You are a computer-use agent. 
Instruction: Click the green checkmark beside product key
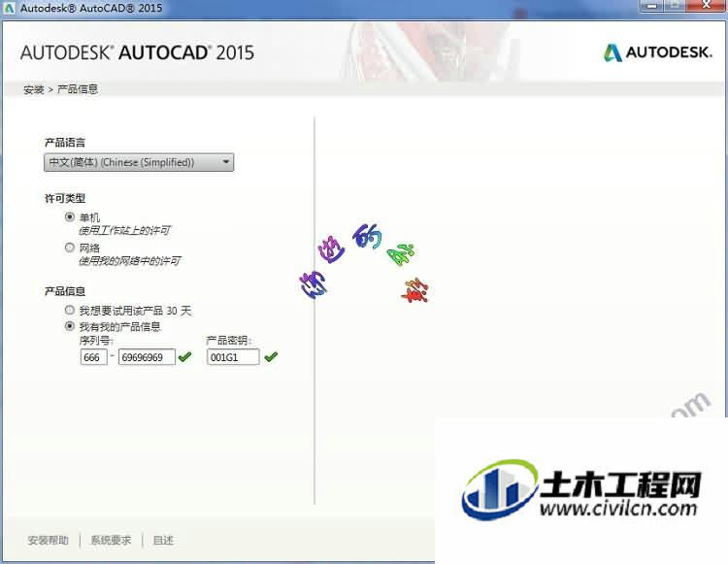(271, 356)
